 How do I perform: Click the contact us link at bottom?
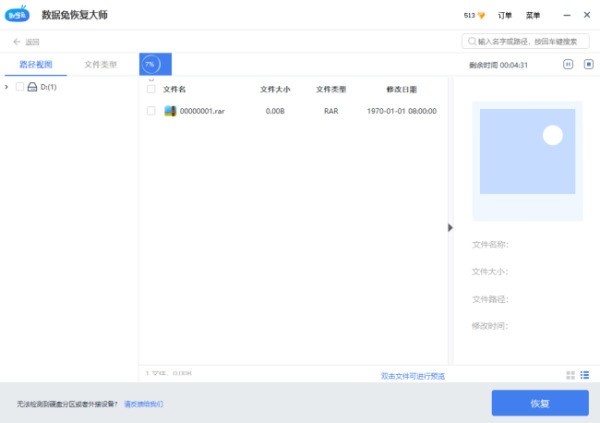point(143,404)
